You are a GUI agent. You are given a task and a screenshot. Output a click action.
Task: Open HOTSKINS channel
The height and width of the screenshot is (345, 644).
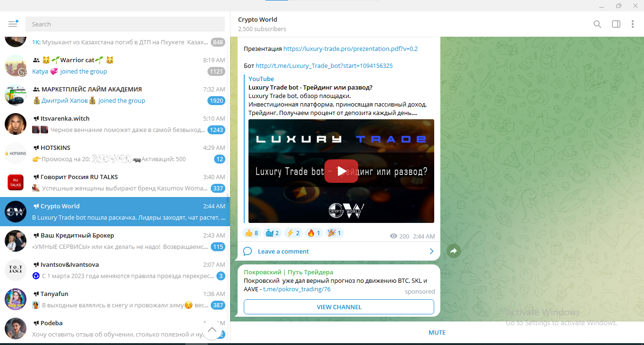tap(115, 153)
